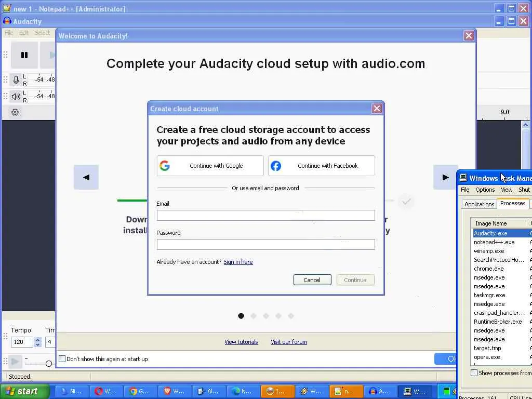Image resolution: width=532 pixels, height=399 pixels.
Task: Switch to Edge taskbar button
Action: coord(243,392)
